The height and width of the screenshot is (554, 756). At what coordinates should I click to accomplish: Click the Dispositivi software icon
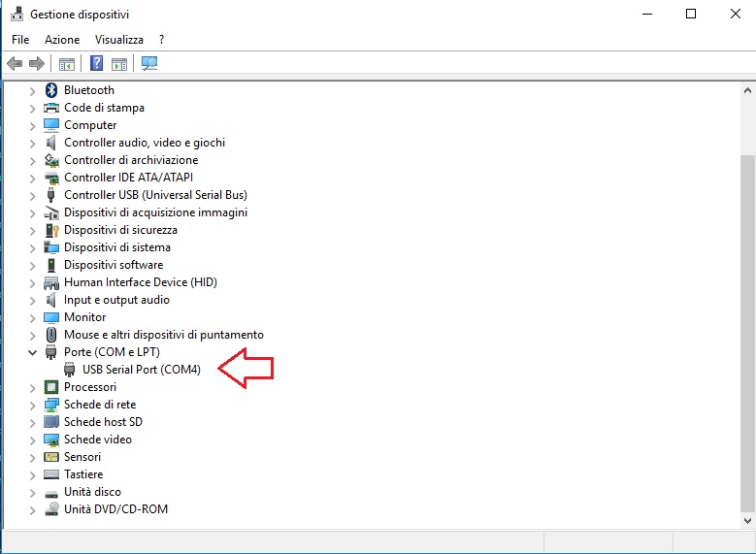[51, 265]
